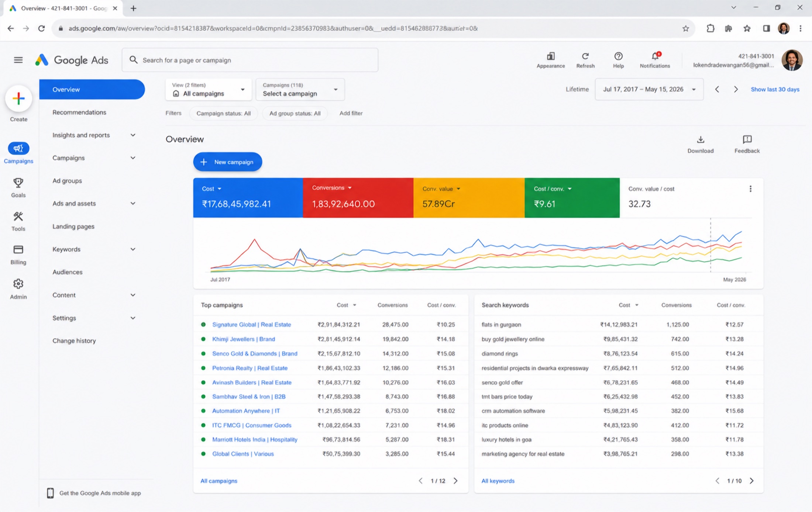Click Campaign status: All filter chip

coord(223,113)
